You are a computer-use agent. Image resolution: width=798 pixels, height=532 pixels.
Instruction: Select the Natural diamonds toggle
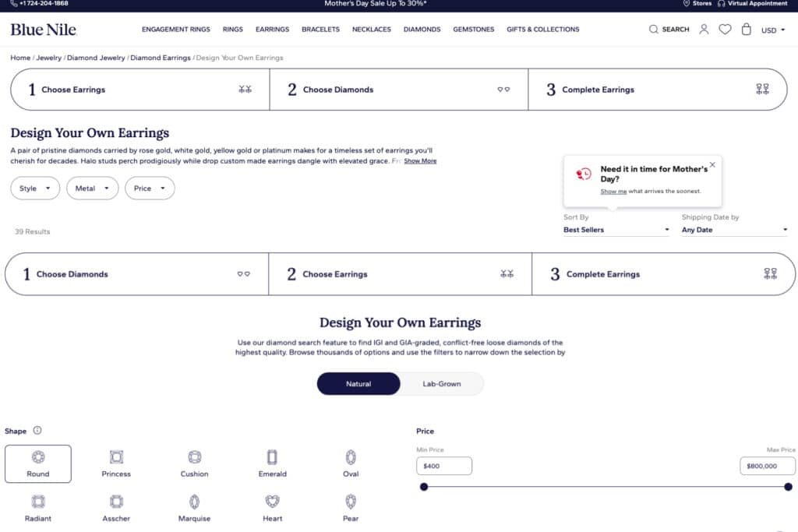(x=358, y=384)
